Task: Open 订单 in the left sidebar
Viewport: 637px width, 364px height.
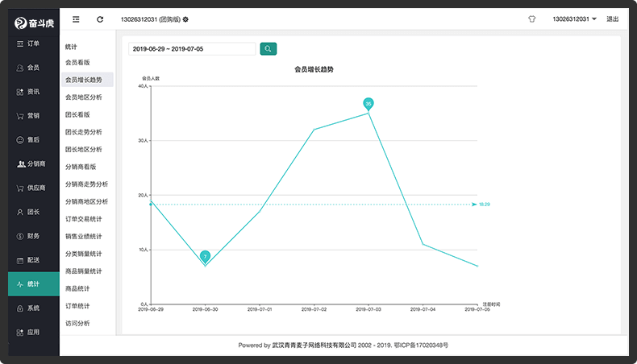Action: 34,43
